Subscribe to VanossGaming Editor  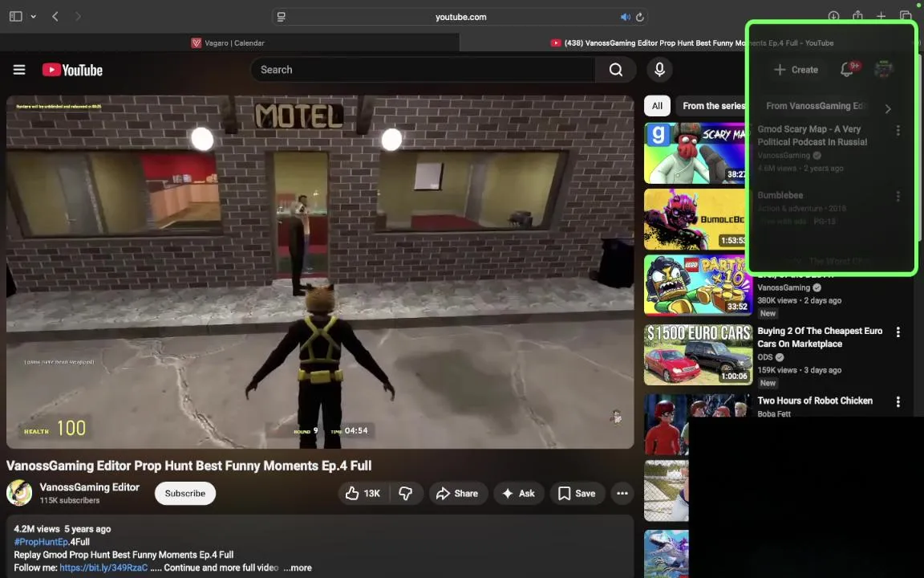click(185, 494)
